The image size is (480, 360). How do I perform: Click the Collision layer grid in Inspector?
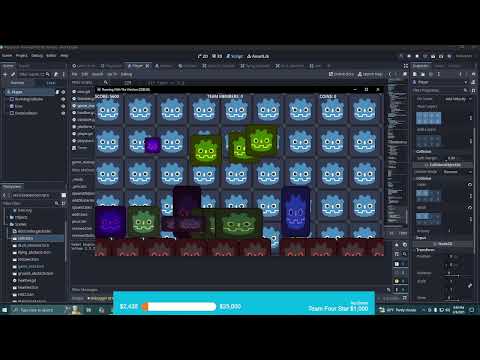(428, 195)
